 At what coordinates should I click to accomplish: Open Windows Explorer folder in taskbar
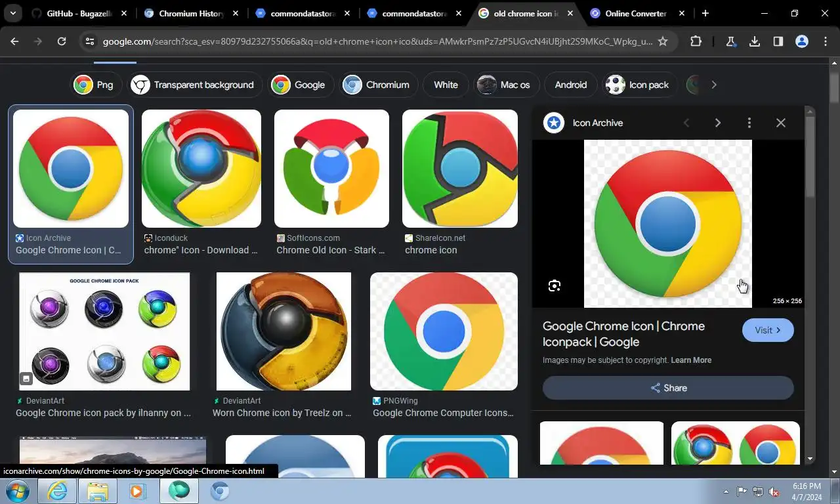pyautogui.click(x=97, y=491)
